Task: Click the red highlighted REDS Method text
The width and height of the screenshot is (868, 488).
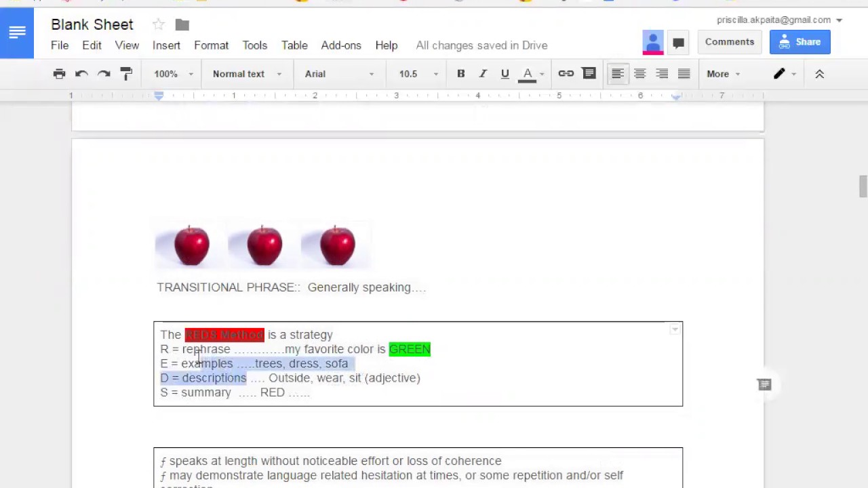Action: 224,335
